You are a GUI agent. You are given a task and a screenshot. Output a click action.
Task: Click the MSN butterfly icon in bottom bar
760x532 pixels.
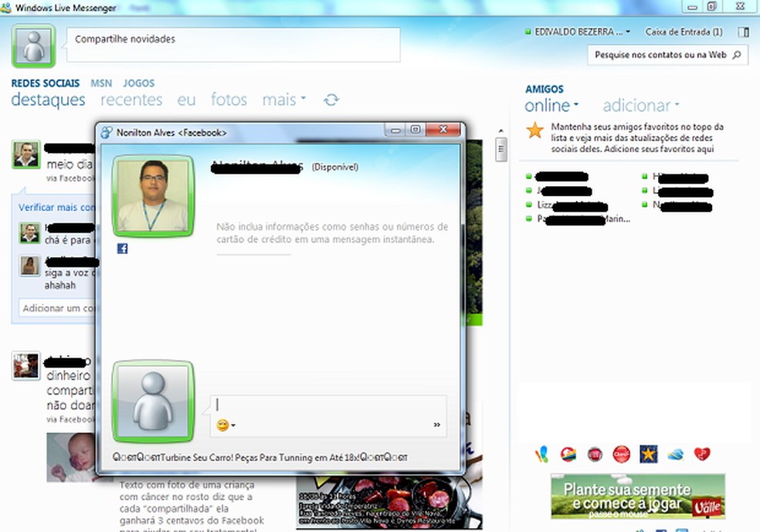coord(541,455)
